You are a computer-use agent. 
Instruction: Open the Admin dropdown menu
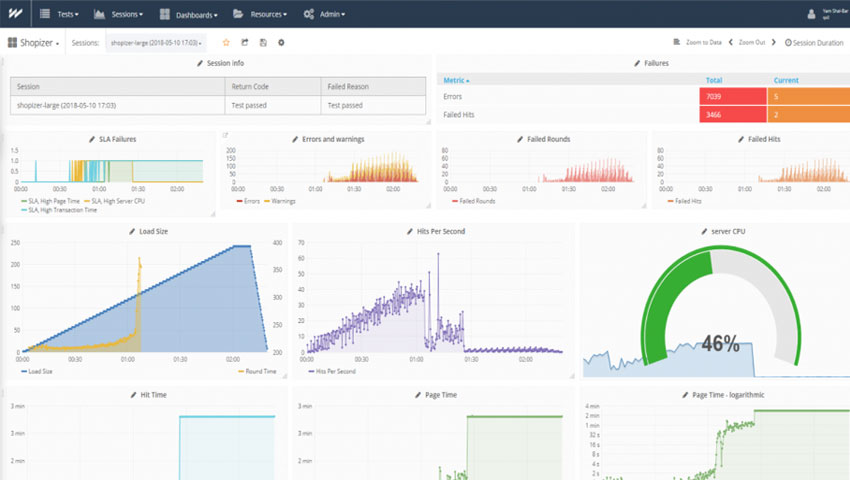pyautogui.click(x=323, y=15)
